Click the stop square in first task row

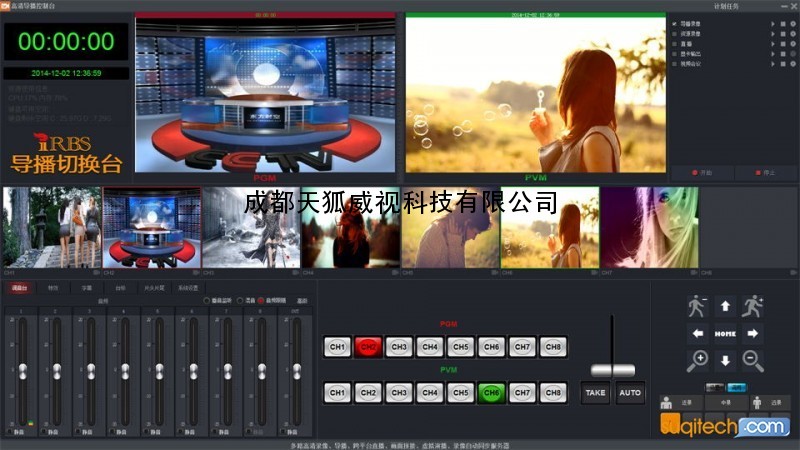783,24
